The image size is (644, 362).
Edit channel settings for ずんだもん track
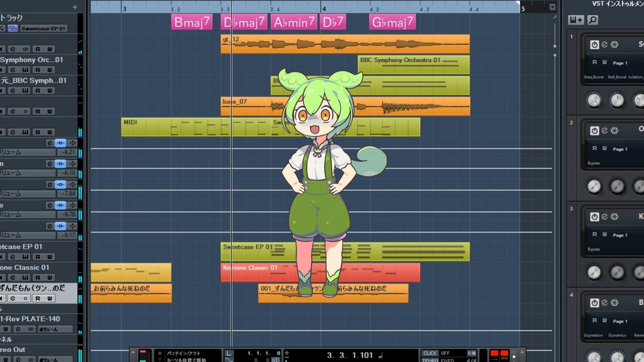point(13,298)
